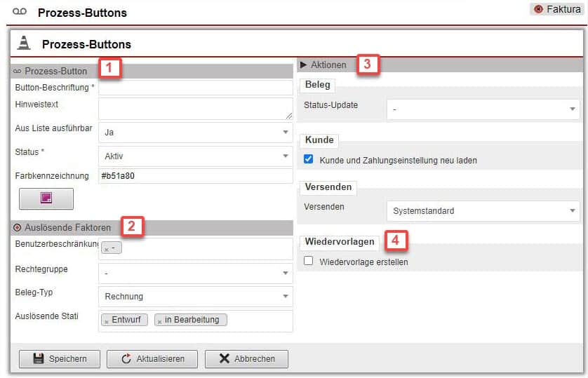The height and width of the screenshot is (378, 588).
Task: Click the Abbrechen button
Action: pos(246,358)
